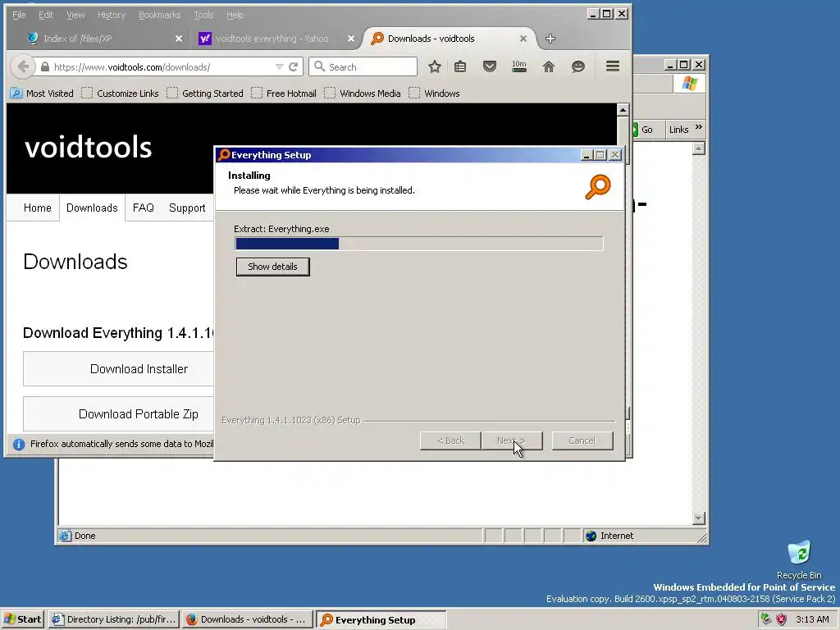840x630 pixels.
Task: Open the View menu in Firefox
Action: [x=75, y=15]
